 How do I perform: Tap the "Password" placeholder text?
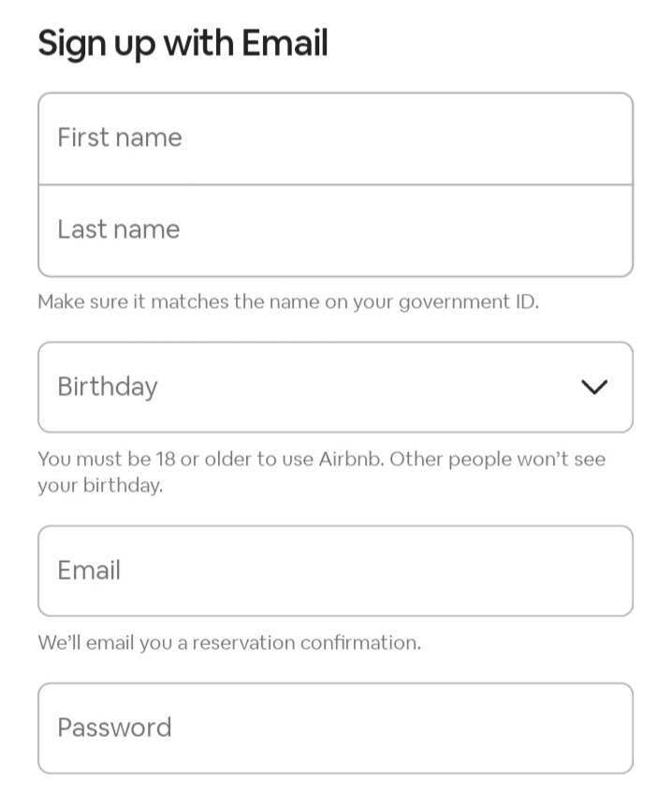pyautogui.click(x=114, y=727)
